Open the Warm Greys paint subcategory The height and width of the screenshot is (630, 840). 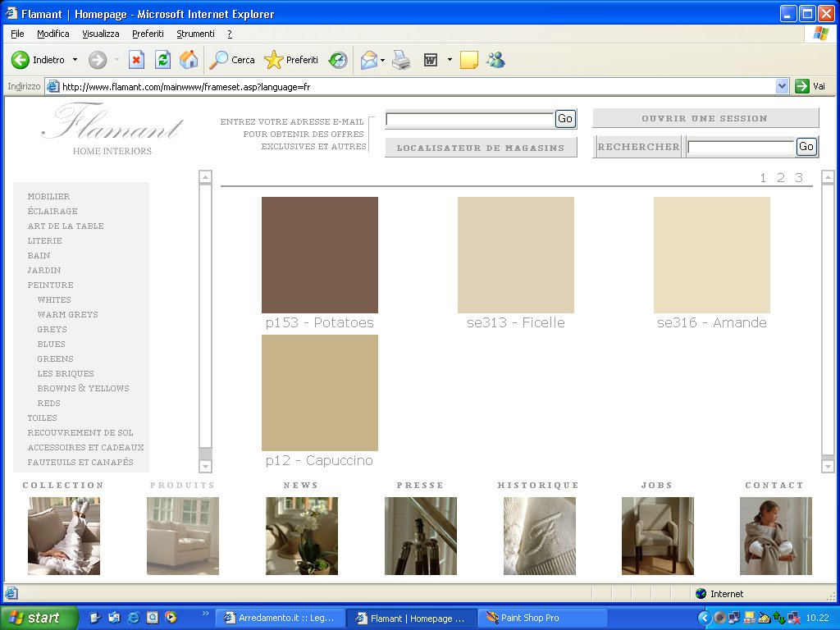(x=67, y=314)
